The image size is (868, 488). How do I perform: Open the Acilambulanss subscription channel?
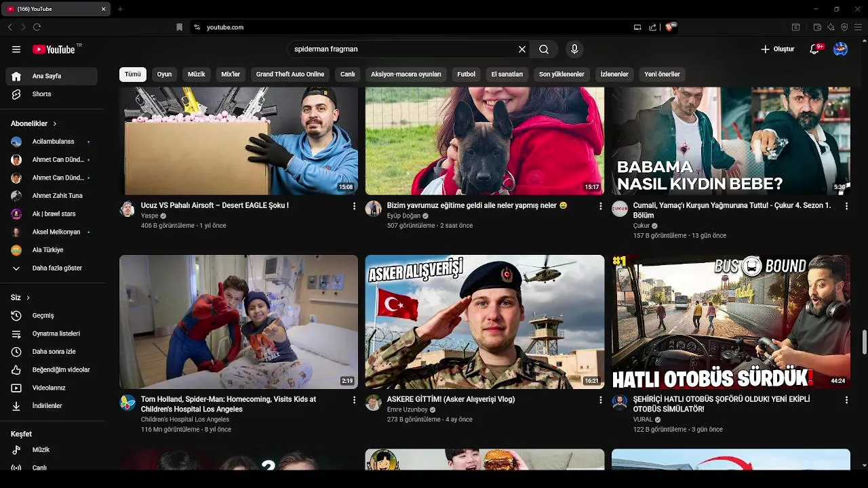(x=52, y=142)
